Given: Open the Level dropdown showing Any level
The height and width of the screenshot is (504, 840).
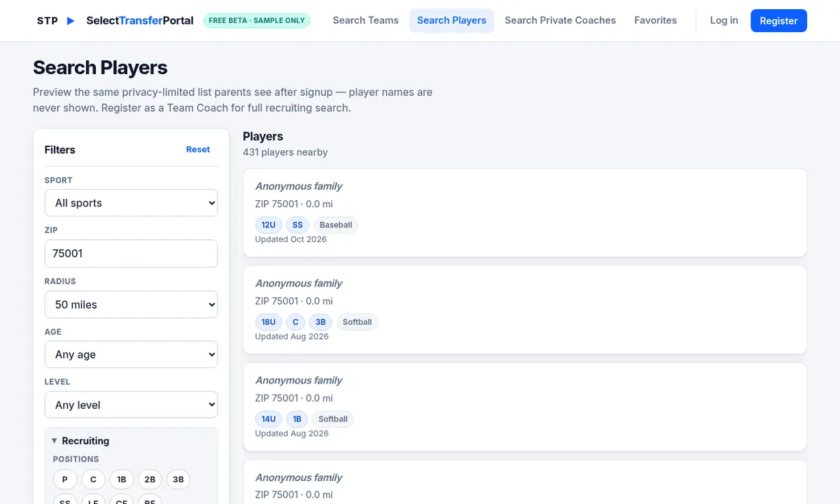Looking at the screenshot, I should click(131, 405).
